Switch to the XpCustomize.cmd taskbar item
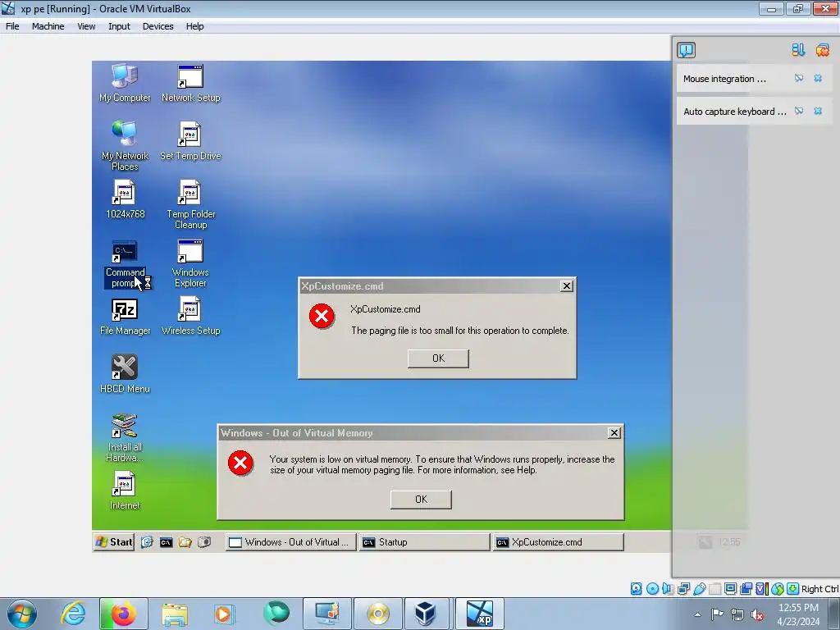Viewport: 840px width, 630px height. (x=558, y=542)
